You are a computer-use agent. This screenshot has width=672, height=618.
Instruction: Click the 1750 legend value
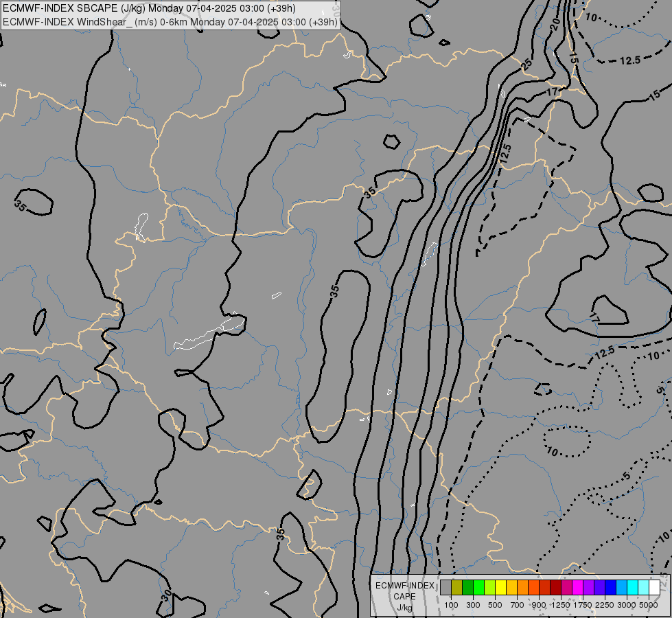[x=583, y=605]
